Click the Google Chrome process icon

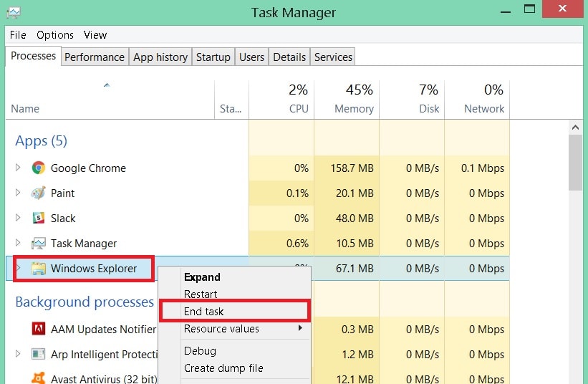pos(39,168)
